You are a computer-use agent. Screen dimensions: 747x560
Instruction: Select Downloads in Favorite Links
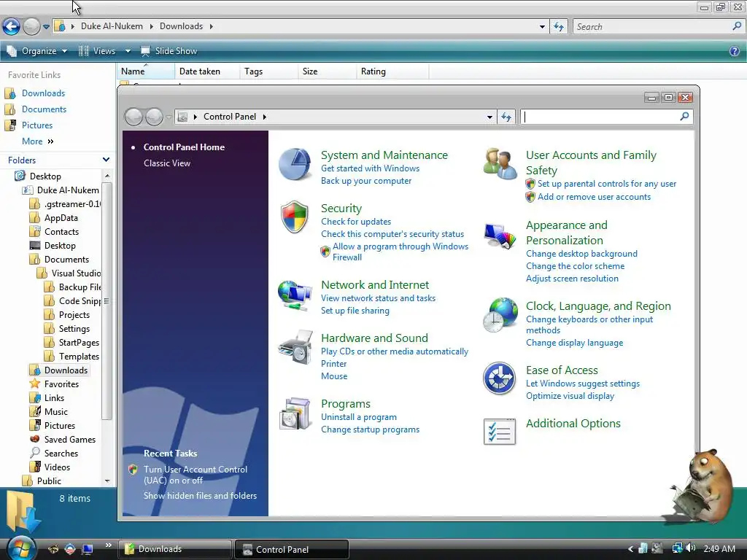coord(43,93)
